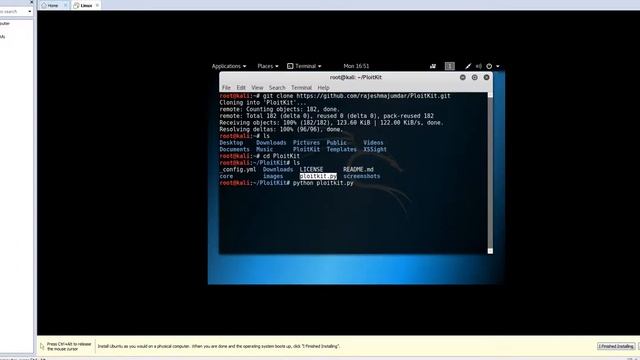This screenshot has height=360, width=640.
Task: Click the XSSight directory name
Action: 375,149
